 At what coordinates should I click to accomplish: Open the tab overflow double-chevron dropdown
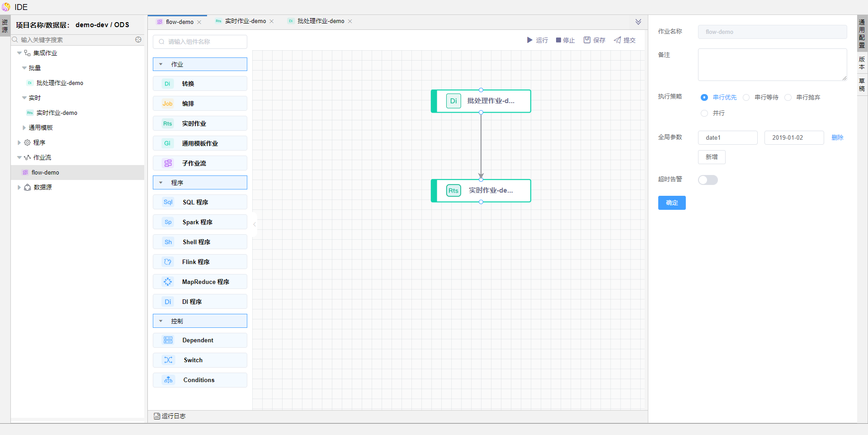[x=638, y=22]
